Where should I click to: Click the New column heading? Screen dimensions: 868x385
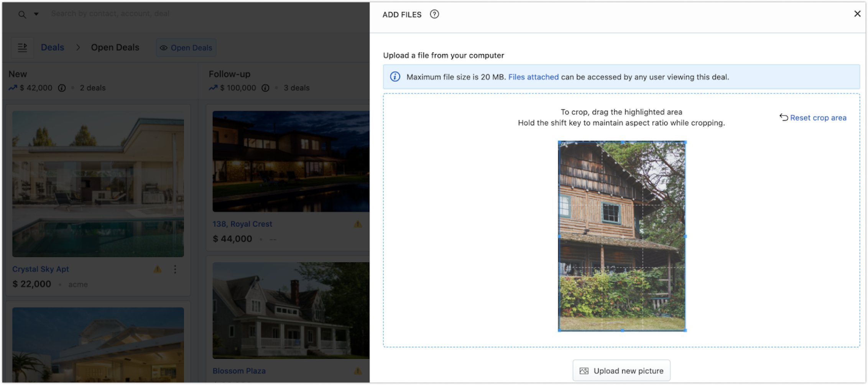pyautogui.click(x=18, y=74)
